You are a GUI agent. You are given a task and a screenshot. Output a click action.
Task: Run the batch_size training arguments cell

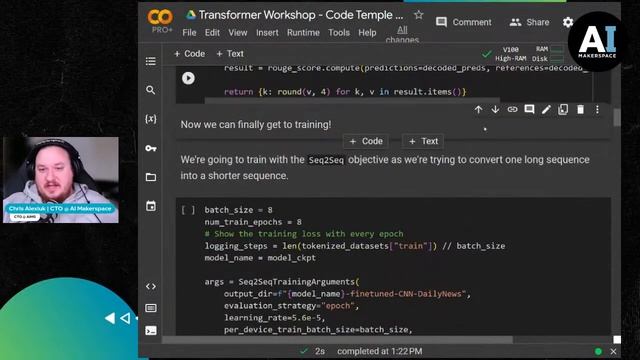point(188,210)
